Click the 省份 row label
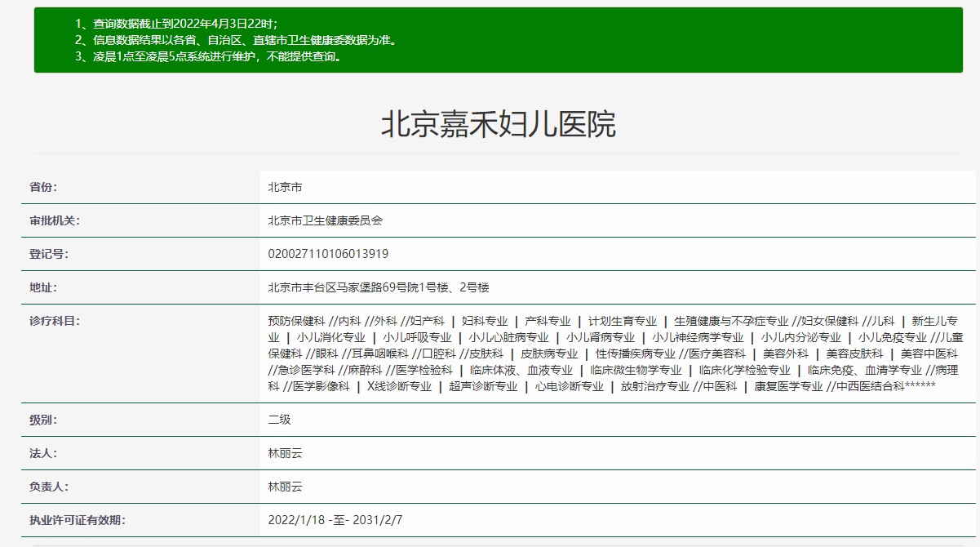The height and width of the screenshot is (547, 980). click(43, 187)
